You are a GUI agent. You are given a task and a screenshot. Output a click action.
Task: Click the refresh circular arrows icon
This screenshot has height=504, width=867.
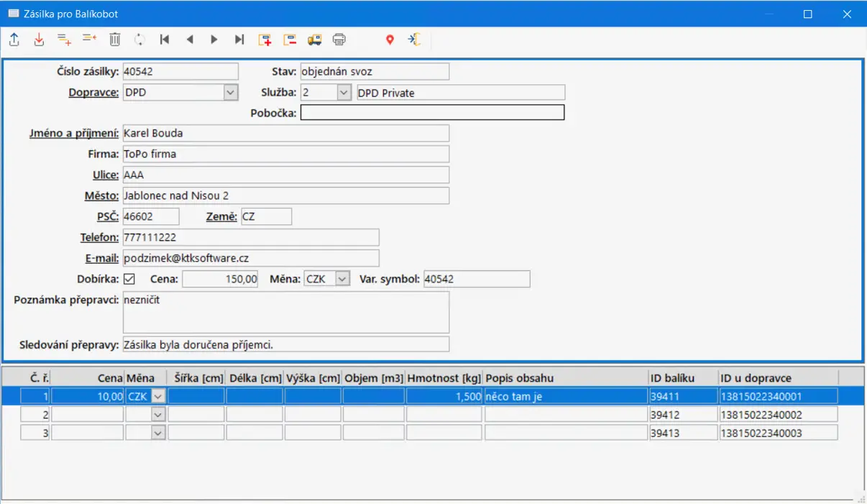(139, 40)
